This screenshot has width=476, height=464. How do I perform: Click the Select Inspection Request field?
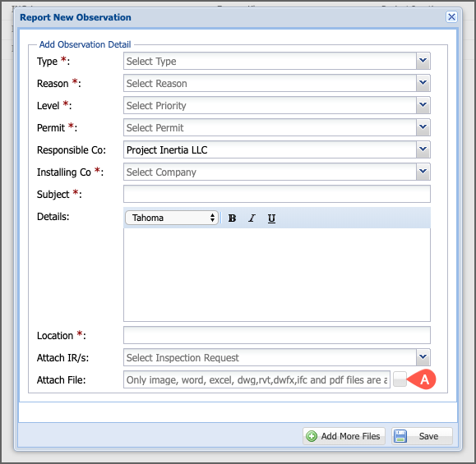click(x=270, y=357)
